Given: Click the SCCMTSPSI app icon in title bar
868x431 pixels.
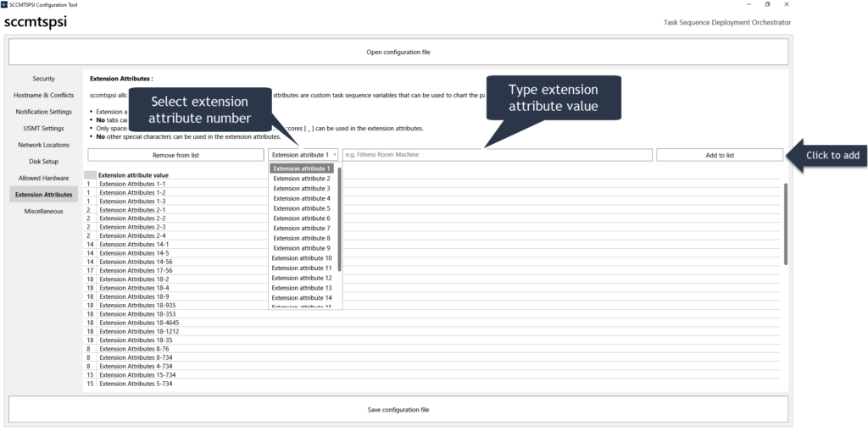Looking at the screenshot, I should point(4,4).
